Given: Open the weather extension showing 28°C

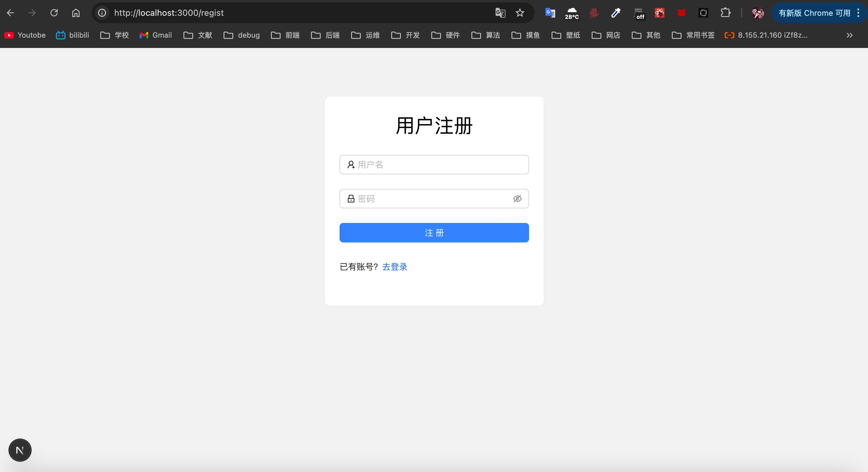Looking at the screenshot, I should tap(572, 13).
